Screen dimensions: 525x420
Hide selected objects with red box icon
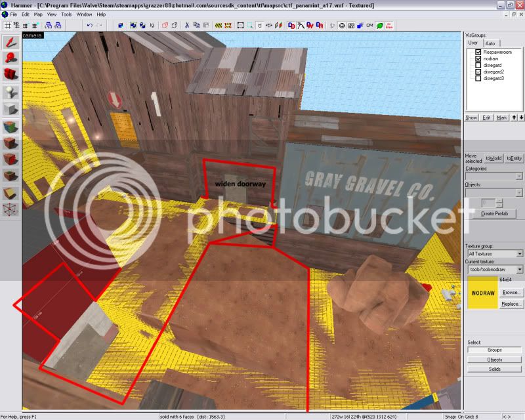[x=165, y=26]
